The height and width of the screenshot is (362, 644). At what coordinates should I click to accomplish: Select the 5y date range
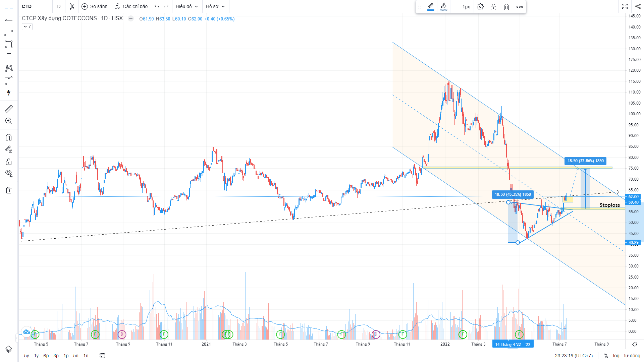(x=26, y=356)
